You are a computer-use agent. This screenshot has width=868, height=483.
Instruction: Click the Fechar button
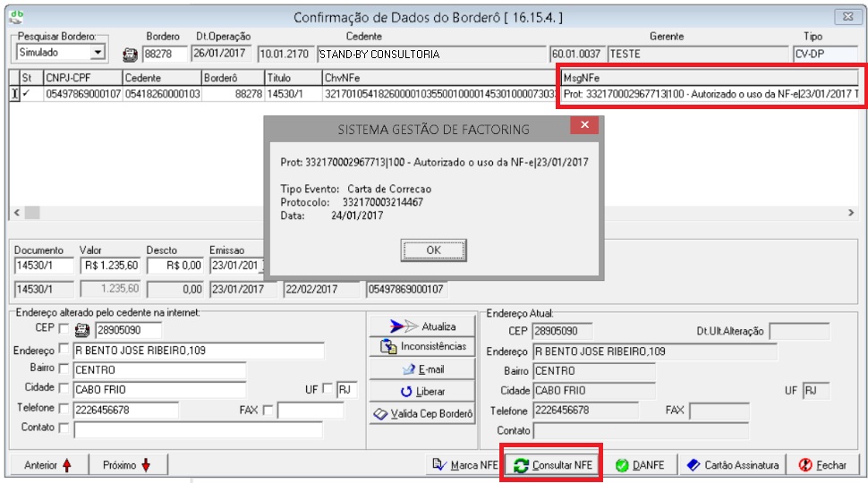(821, 465)
